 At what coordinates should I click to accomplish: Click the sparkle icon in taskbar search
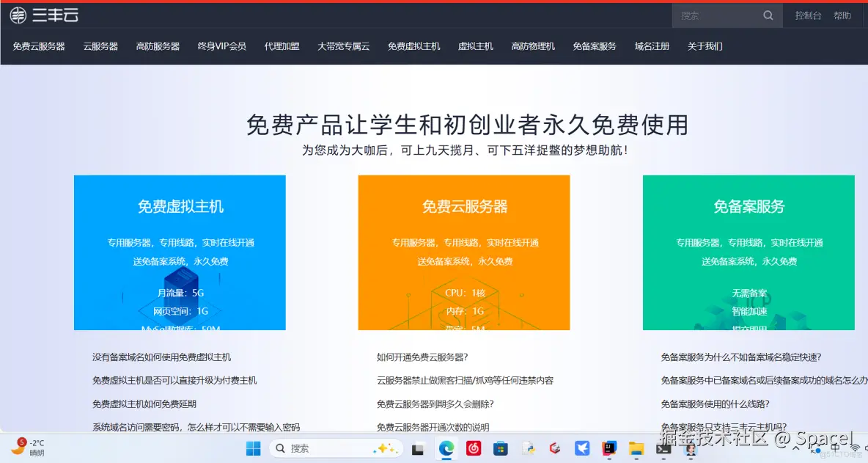pos(385,448)
